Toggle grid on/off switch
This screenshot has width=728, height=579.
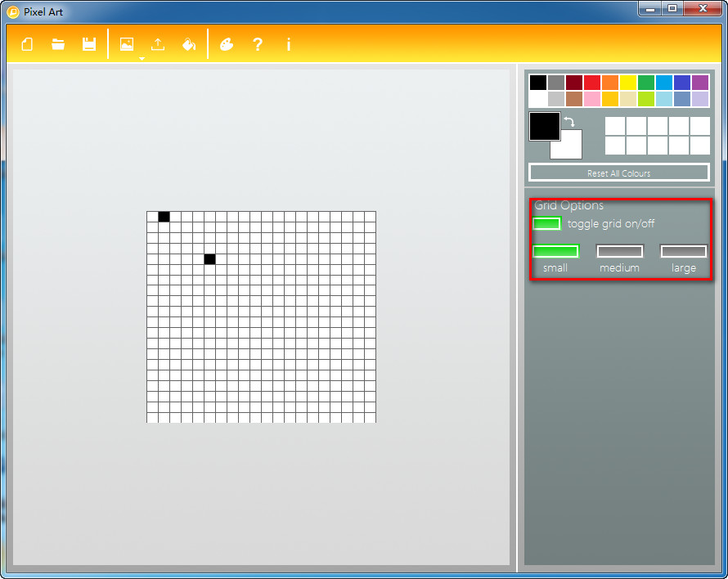(546, 224)
